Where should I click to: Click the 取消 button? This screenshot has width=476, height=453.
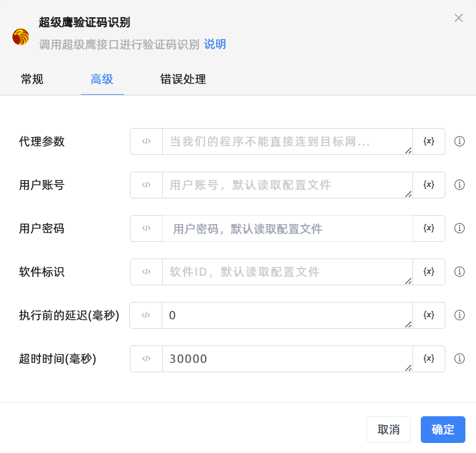point(388,430)
